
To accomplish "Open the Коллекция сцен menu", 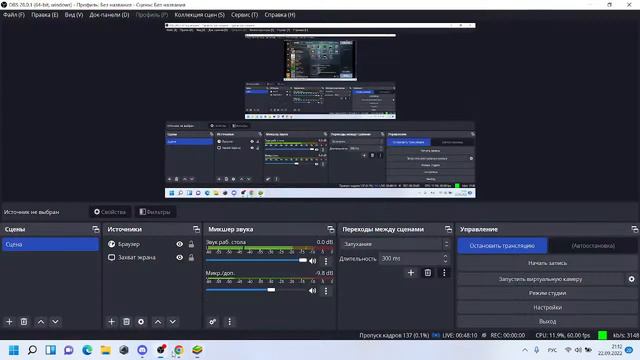I will pos(200,15).
